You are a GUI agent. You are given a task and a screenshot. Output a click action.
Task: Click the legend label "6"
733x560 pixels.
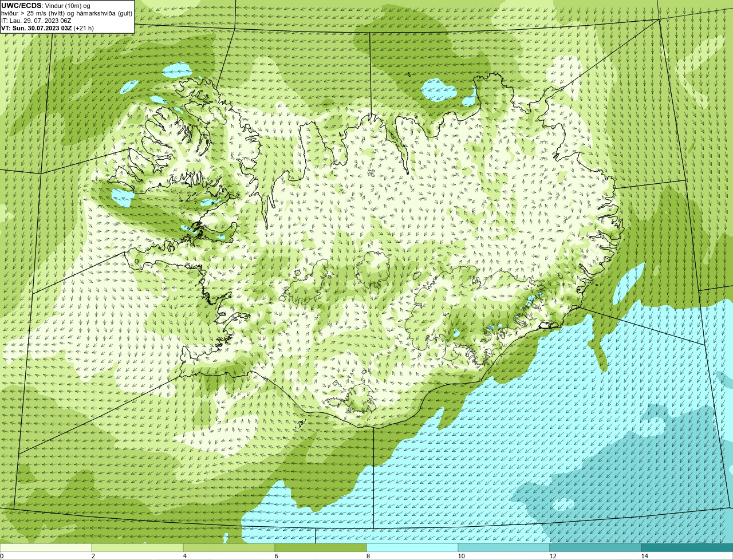click(x=276, y=556)
